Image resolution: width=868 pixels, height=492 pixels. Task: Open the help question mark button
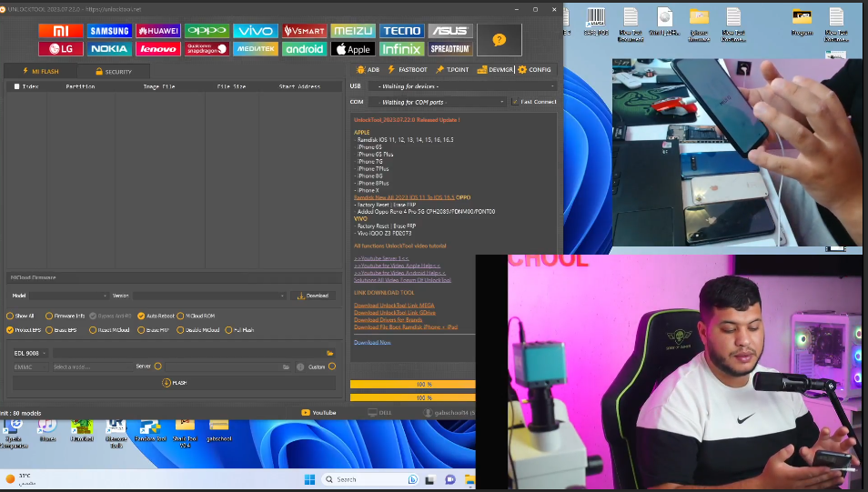pos(500,40)
